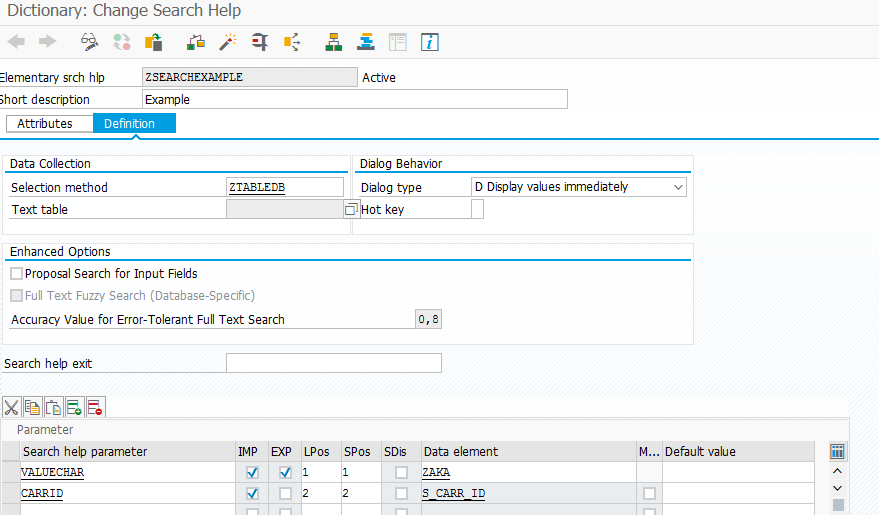This screenshot has height=515, width=879.
Task: Click the Active/Inactive version toggle icon
Action: pyautogui.click(x=122, y=42)
